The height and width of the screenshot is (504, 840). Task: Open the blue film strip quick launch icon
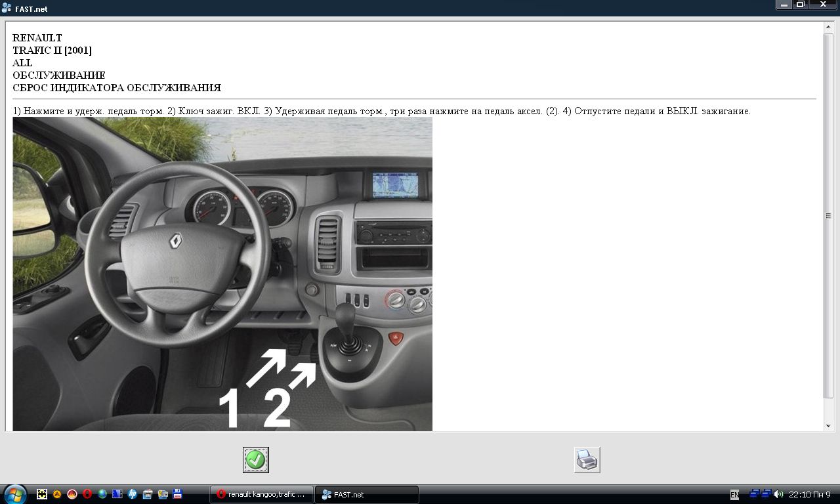click(x=117, y=494)
